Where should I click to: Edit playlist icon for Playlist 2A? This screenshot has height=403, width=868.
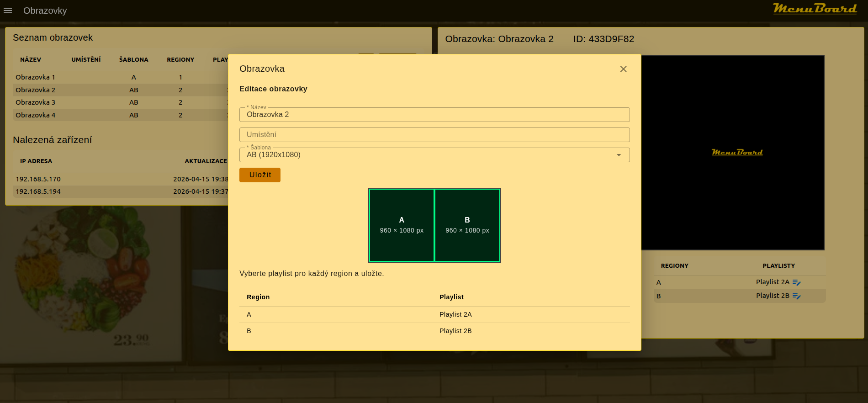[796, 282]
